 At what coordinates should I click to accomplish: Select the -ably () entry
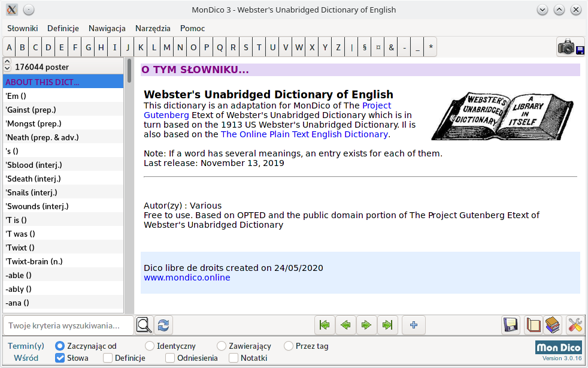point(63,289)
